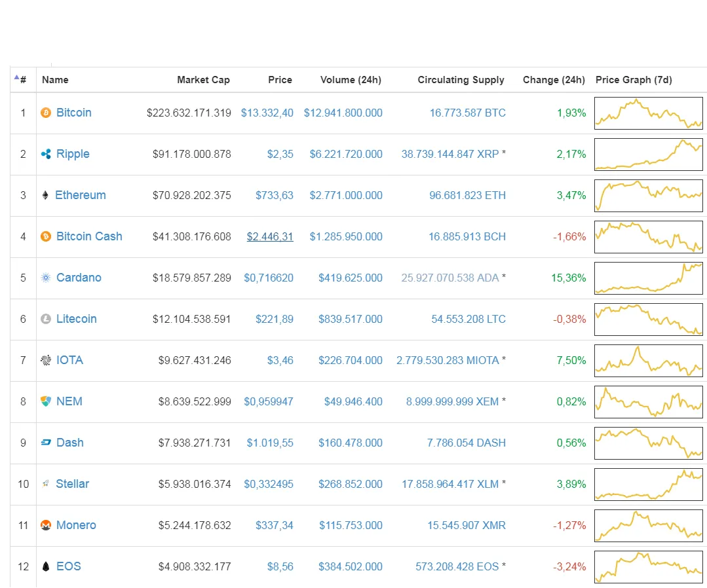Select EOS change value -3,24%
This screenshot has width=707, height=588.
[x=569, y=566]
